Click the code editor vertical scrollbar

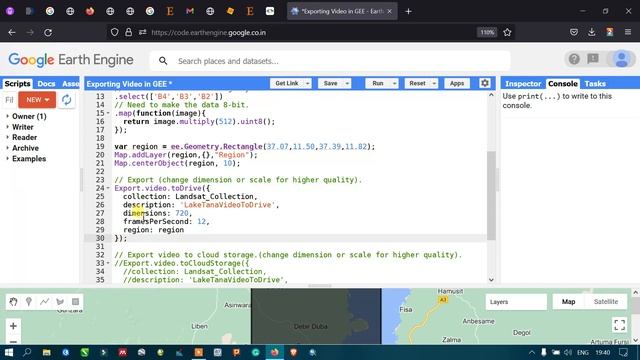pyautogui.click(x=491, y=196)
